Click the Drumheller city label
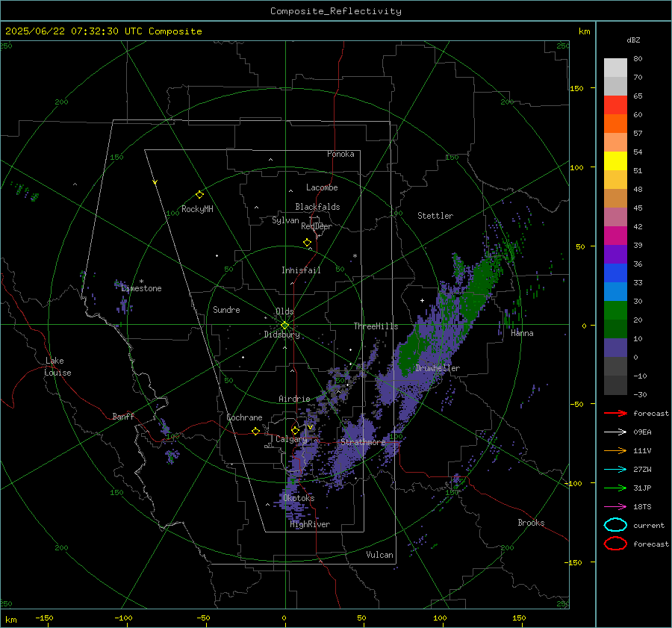Viewport: 672px width, 628px height. [438, 368]
